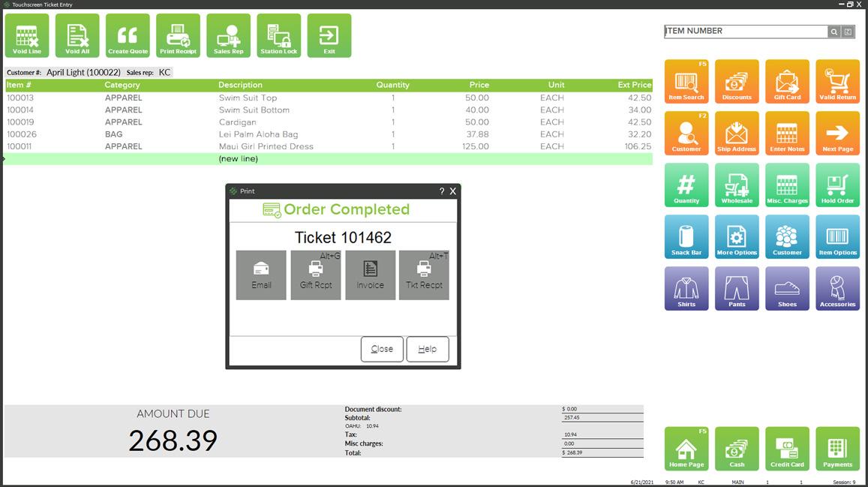
Task: Click the Email receipt icon in dialog
Action: (261, 275)
